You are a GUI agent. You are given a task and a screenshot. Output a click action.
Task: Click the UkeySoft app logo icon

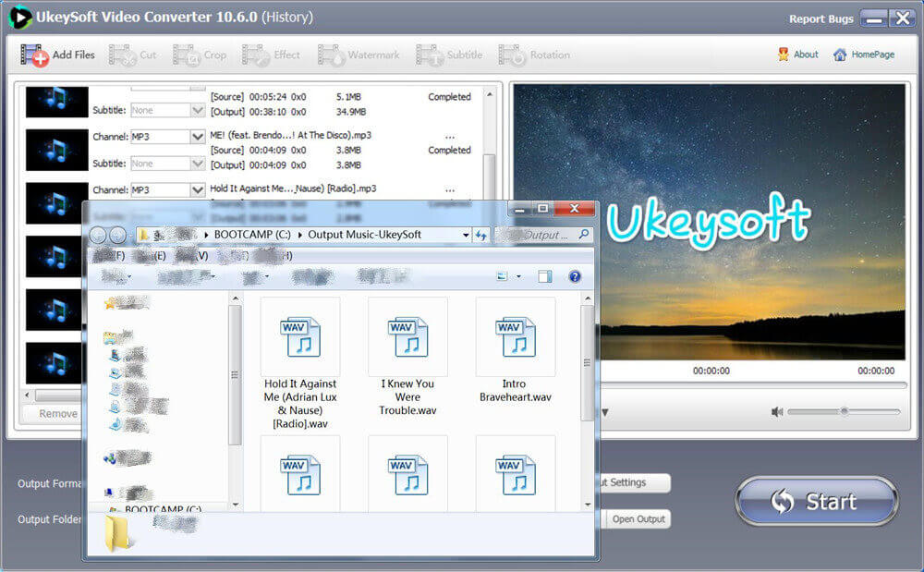20,17
